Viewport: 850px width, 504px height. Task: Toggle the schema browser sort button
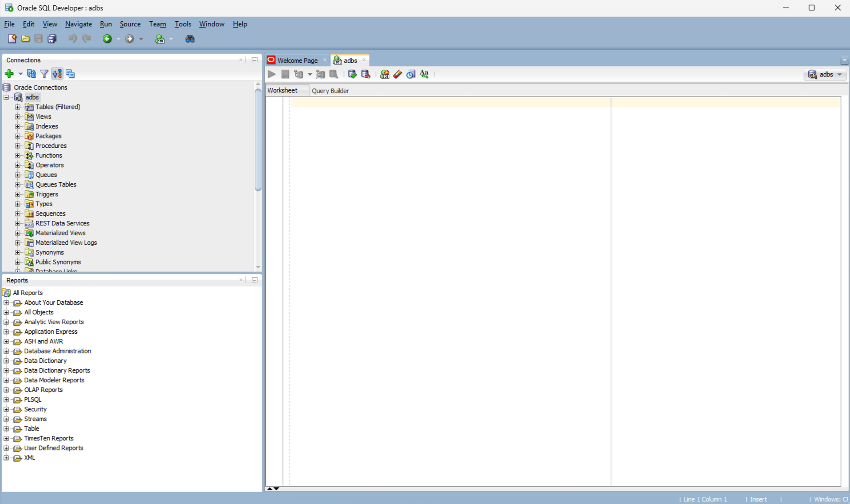pyautogui.click(x=57, y=74)
